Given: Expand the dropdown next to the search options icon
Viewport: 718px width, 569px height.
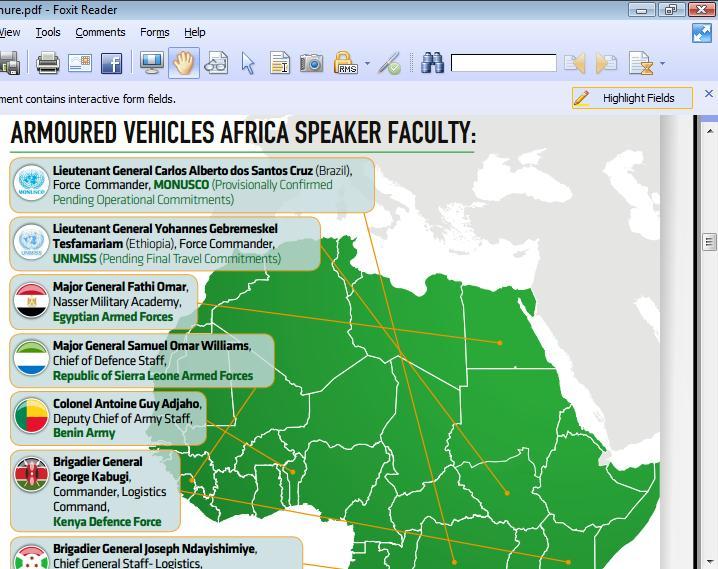Looking at the screenshot, I should (x=663, y=63).
